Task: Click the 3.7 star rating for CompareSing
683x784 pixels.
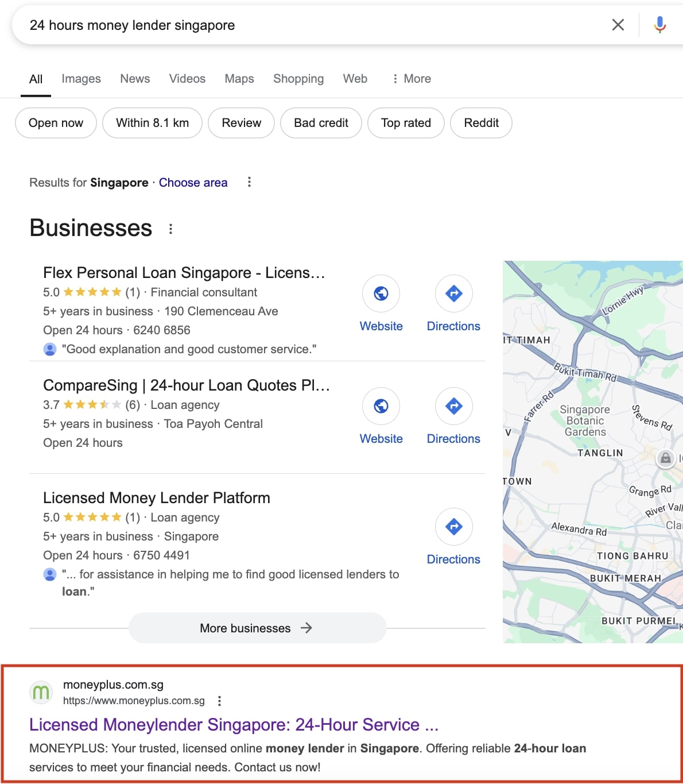Action: click(82, 405)
